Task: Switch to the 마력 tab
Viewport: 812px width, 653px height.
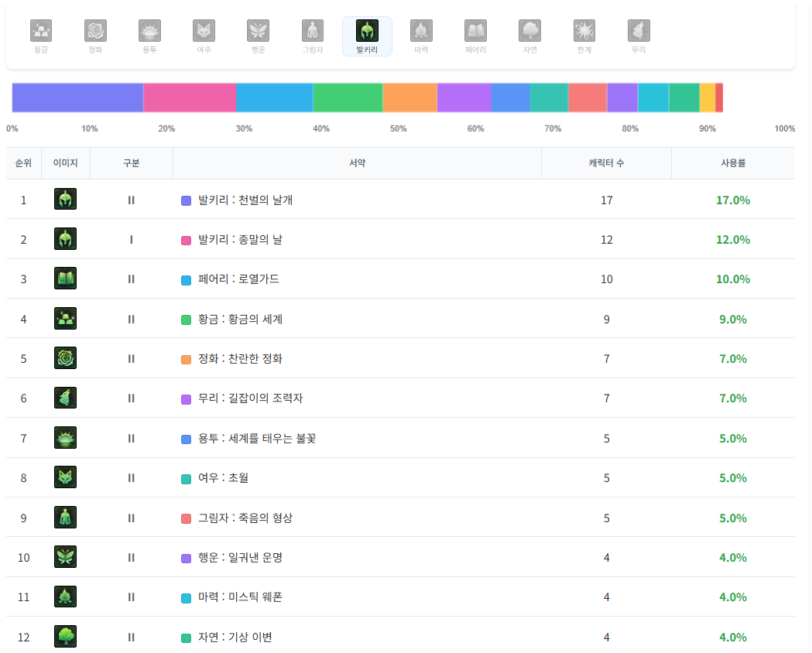Action: pos(421,36)
